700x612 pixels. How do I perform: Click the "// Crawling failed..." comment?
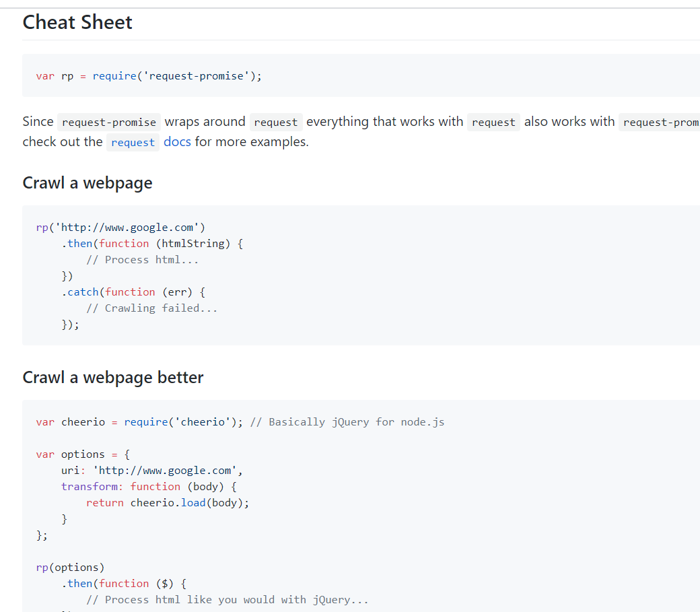152,308
